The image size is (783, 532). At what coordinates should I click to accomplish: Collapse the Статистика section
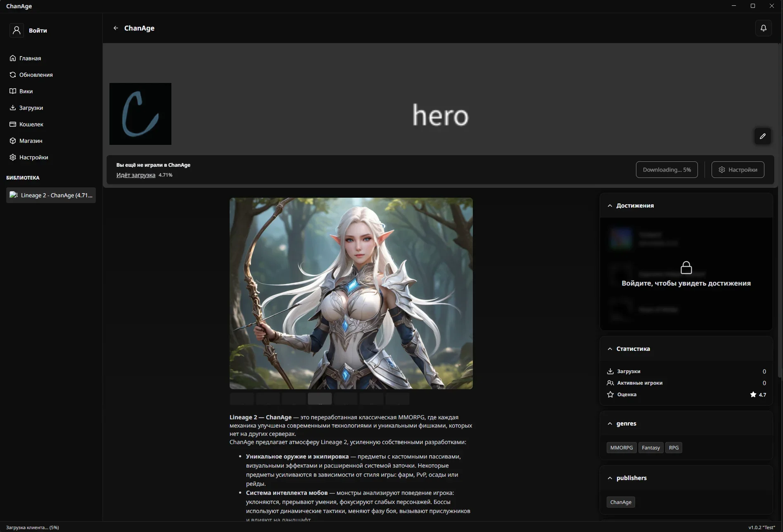(x=610, y=349)
